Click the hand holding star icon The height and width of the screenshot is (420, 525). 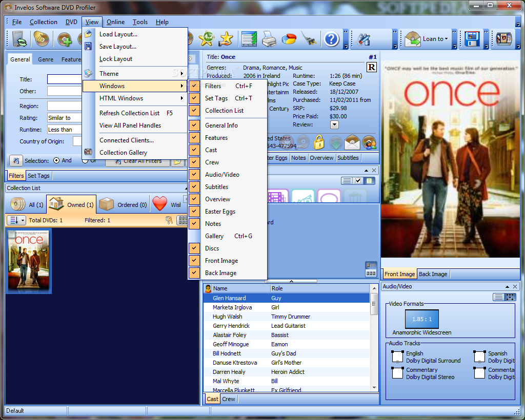click(x=226, y=39)
